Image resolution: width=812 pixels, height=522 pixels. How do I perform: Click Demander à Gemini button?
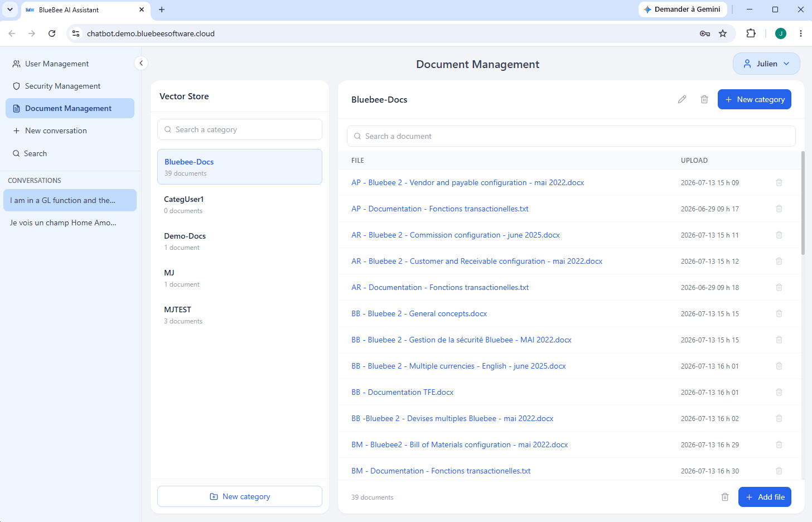[682, 9]
